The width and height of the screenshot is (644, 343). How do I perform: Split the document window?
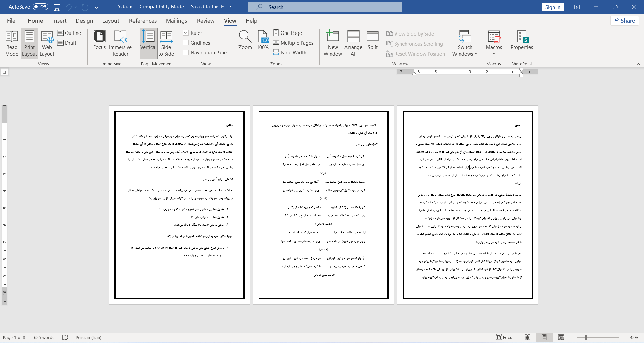pos(372,40)
